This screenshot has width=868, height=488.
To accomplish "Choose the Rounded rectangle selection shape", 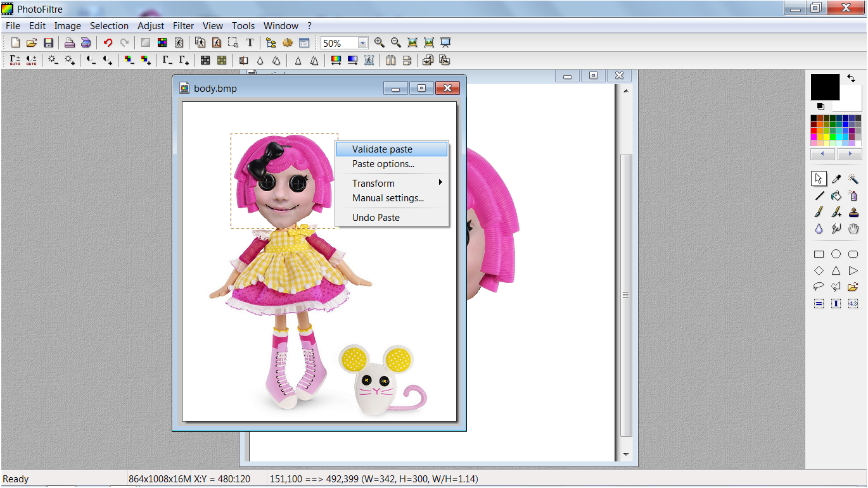I will coord(853,254).
